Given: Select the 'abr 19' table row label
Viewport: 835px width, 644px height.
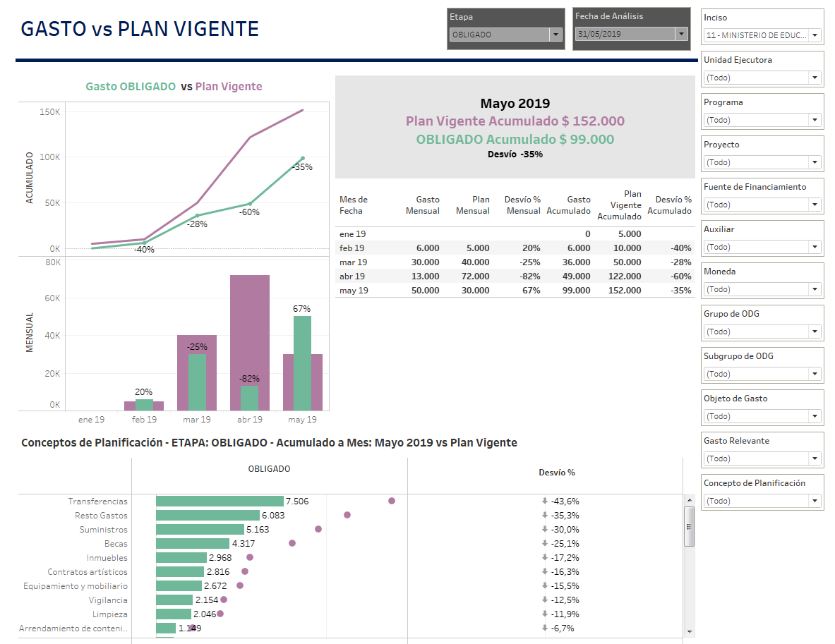Looking at the screenshot, I should (x=352, y=277).
